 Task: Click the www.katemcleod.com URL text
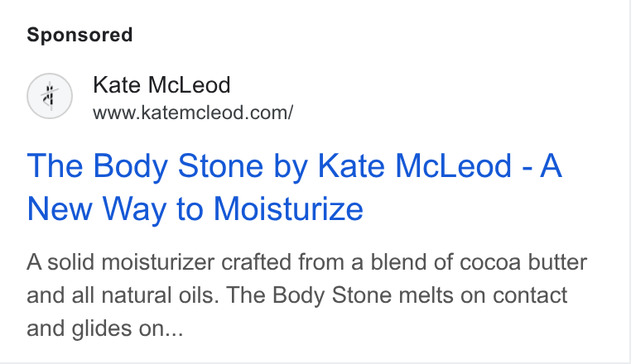[x=193, y=113]
